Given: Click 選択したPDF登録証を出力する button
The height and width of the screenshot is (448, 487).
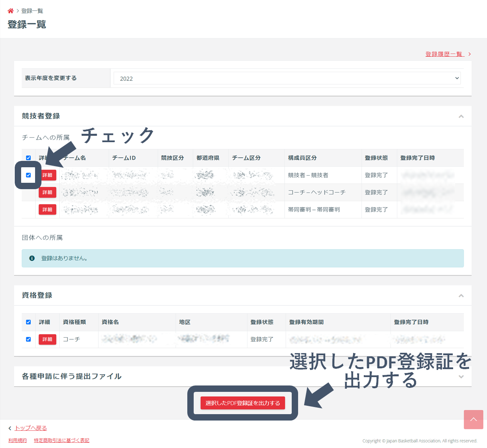Looking at the screenshot, I should coord(243,403).
